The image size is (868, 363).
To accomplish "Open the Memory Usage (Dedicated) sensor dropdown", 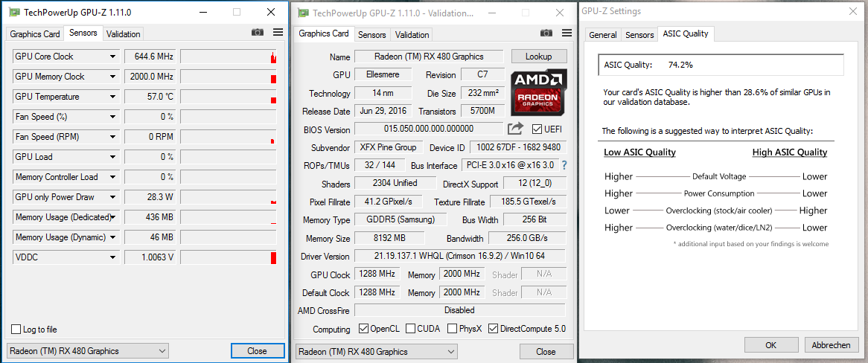I will pyautogui.click(x=113, y=217).
